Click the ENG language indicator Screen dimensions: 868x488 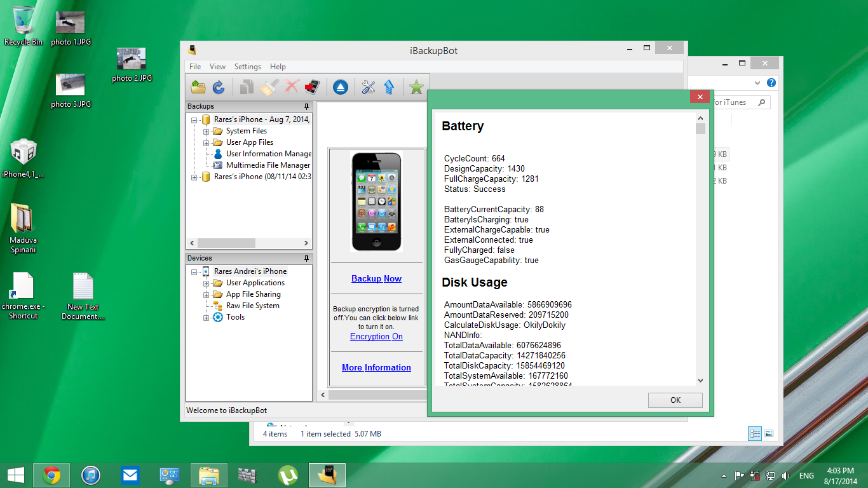[x=806, y=476]
